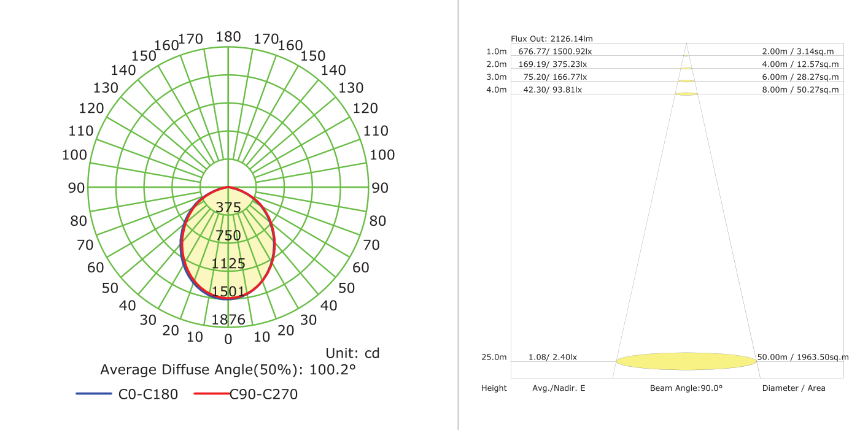Select the 375 candela ring value
Screen dimensions: 868x430
click(228, 207)
